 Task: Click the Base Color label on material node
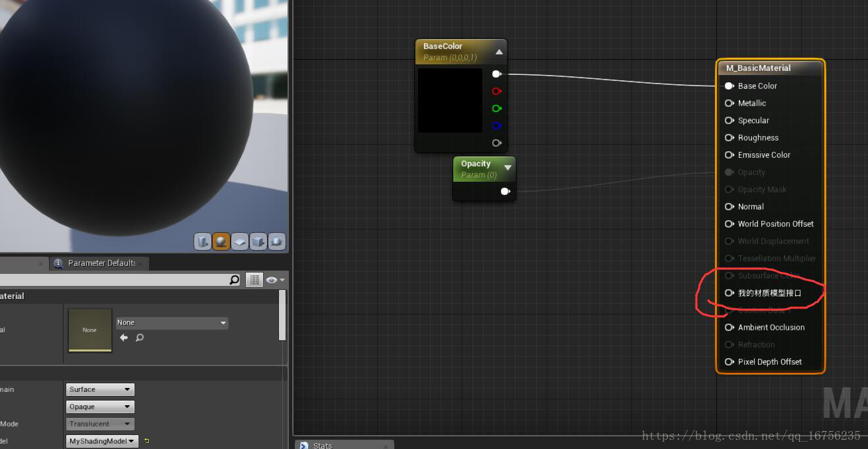click(x=757, y=86)
